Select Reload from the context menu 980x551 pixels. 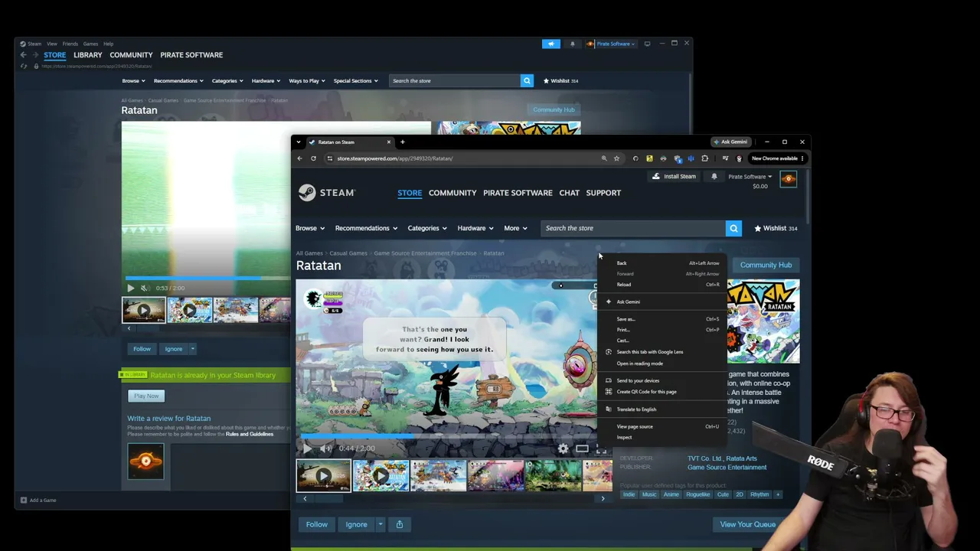pos(663,285)
